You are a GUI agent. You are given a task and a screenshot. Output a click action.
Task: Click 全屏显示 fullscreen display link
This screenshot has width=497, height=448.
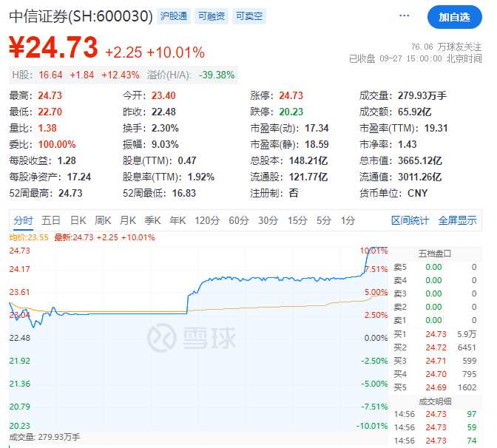click(x=457, y=220)
